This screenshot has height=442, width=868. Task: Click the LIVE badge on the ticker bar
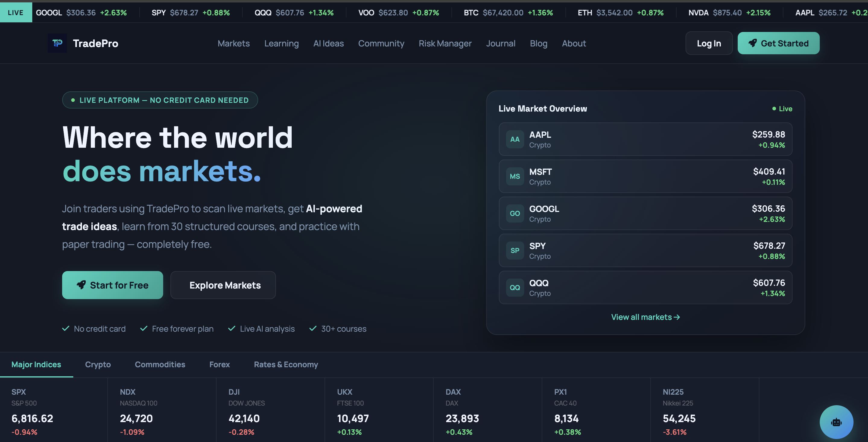pyautogui.click(x=16, y=12)
